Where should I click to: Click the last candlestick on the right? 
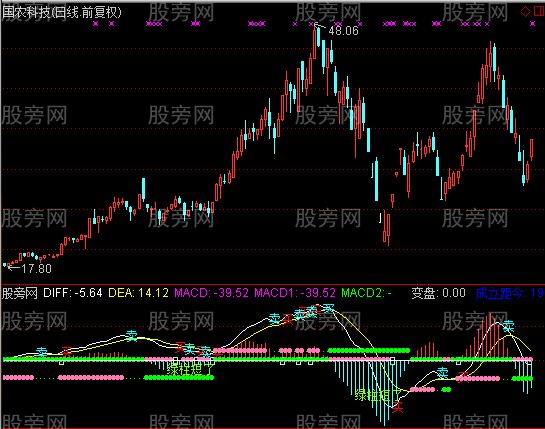[x=531, y=148]
